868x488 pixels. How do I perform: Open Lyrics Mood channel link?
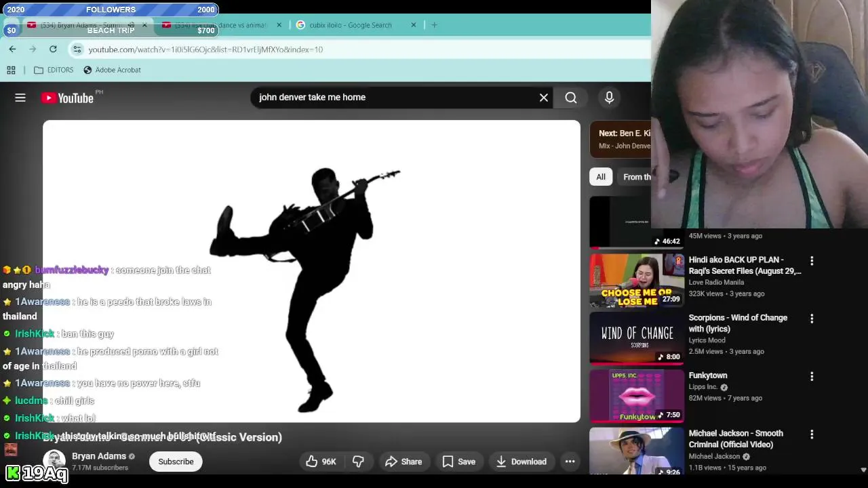coord(707,340)
